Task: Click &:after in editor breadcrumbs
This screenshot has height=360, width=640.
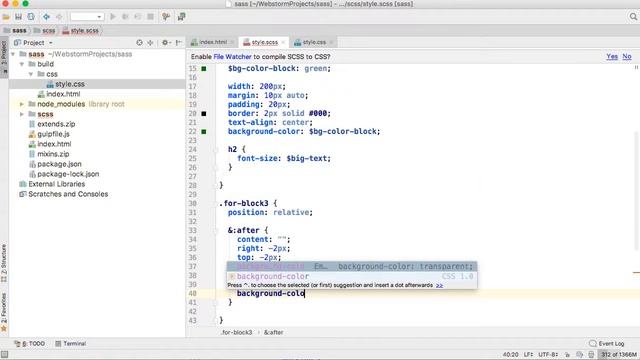Action: pyautogui.click(x=273, y=333)
